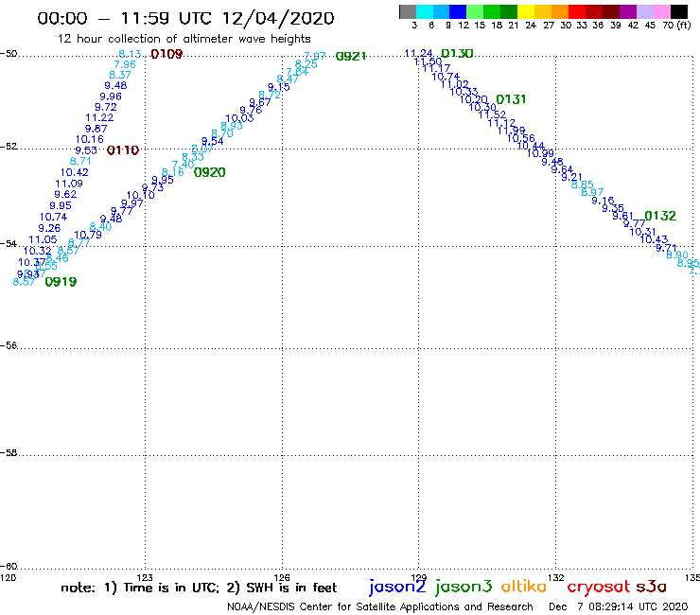Select the s3a legend label
The image size is (700, 615).
tap(652, 587)
